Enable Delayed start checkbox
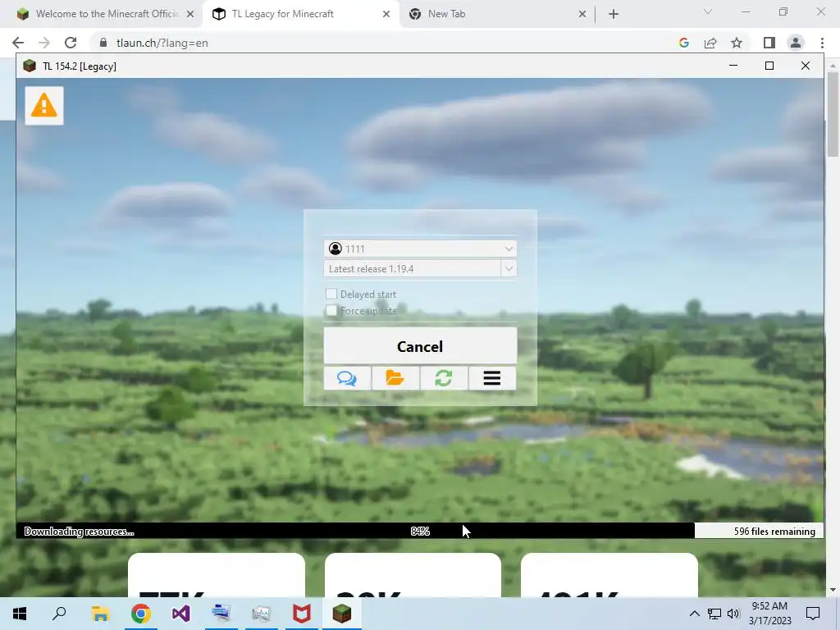840x630 pixels. coord(331,294)
